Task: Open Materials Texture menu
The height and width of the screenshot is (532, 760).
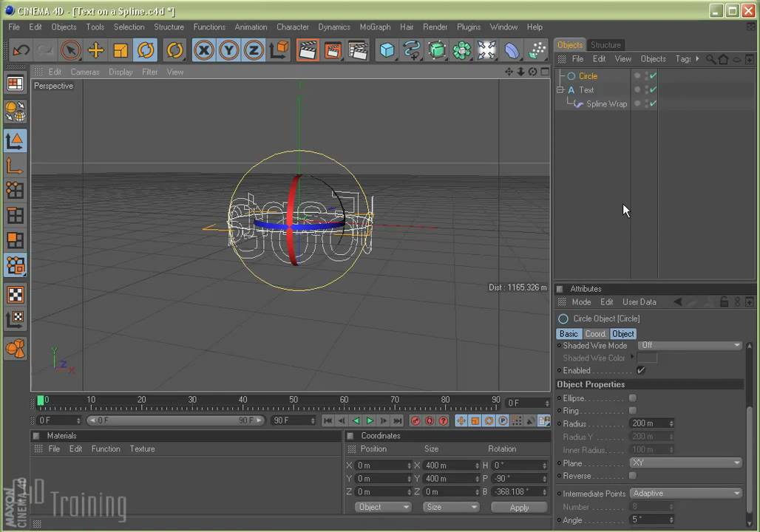Action: click(x=142, y=449)
